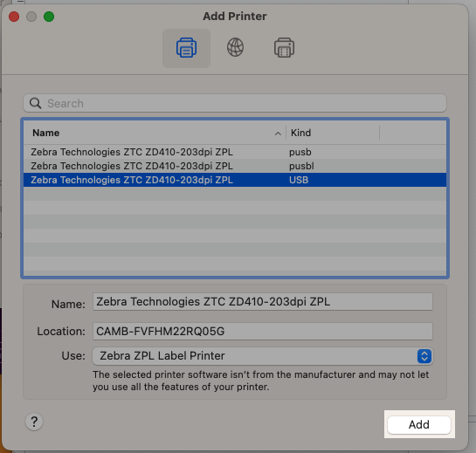Click into the Search field
This screenshot has width=476, height=453.
(x=235, y=103)
